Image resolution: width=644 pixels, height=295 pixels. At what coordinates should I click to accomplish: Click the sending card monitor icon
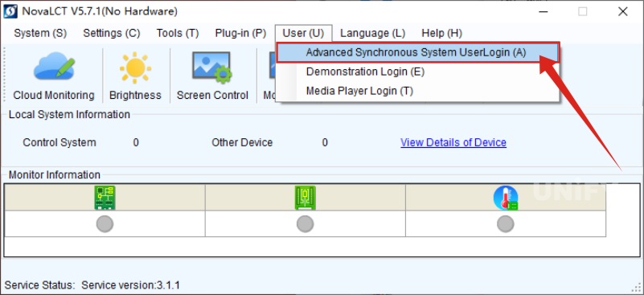pyautogui.click(x=105, y=198)
